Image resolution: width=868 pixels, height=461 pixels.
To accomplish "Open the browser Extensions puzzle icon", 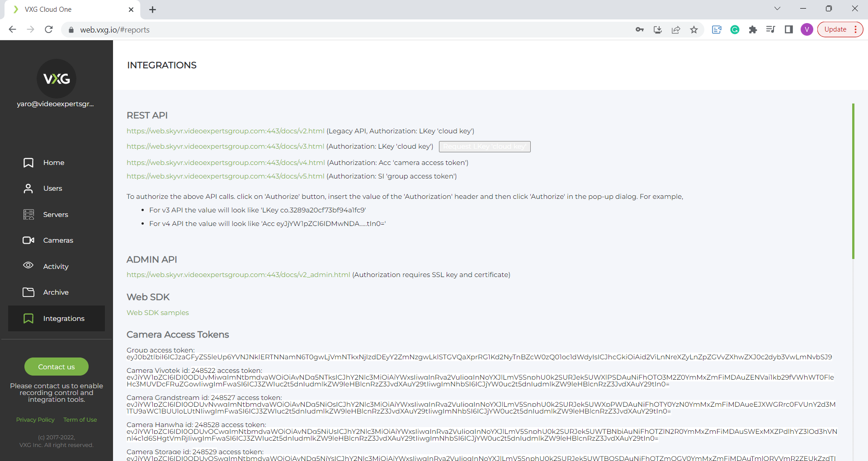I will pyautogui.click(x=753, y=30).
